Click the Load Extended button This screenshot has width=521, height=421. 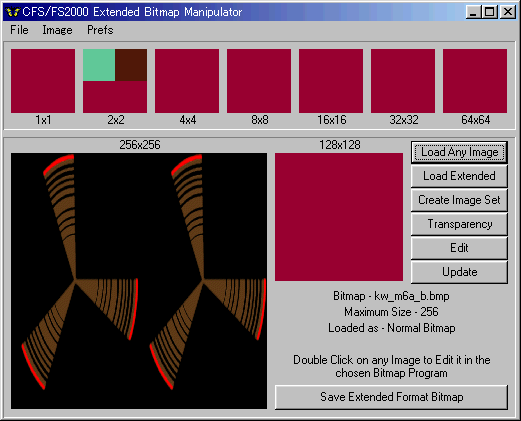459,176
